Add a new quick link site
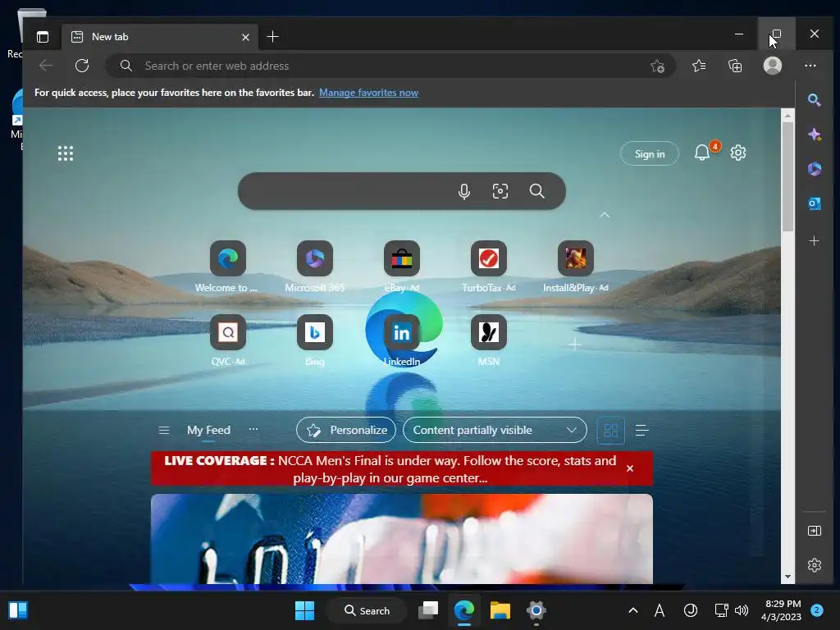840x630 pixels. 575,345
